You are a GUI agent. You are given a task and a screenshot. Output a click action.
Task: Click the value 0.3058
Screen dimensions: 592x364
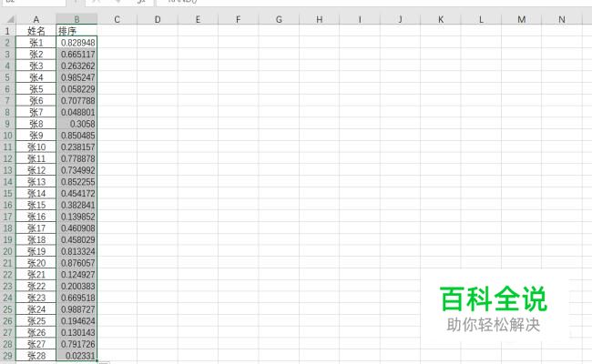77,124
